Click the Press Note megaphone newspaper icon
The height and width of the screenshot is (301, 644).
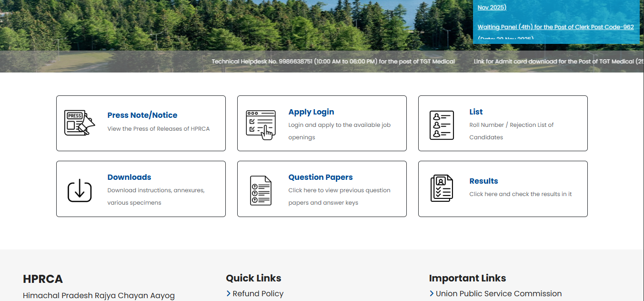[x=80, y=123]
